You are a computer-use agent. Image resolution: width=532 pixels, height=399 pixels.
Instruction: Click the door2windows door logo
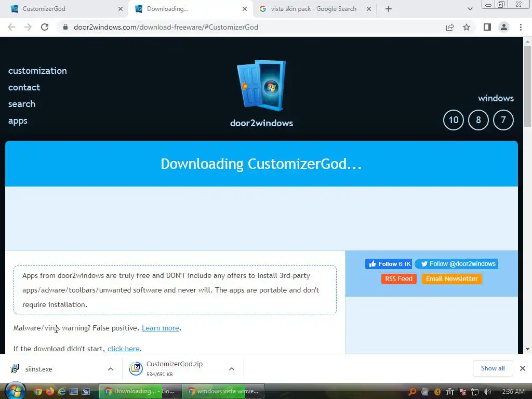[x=261, y=86]
